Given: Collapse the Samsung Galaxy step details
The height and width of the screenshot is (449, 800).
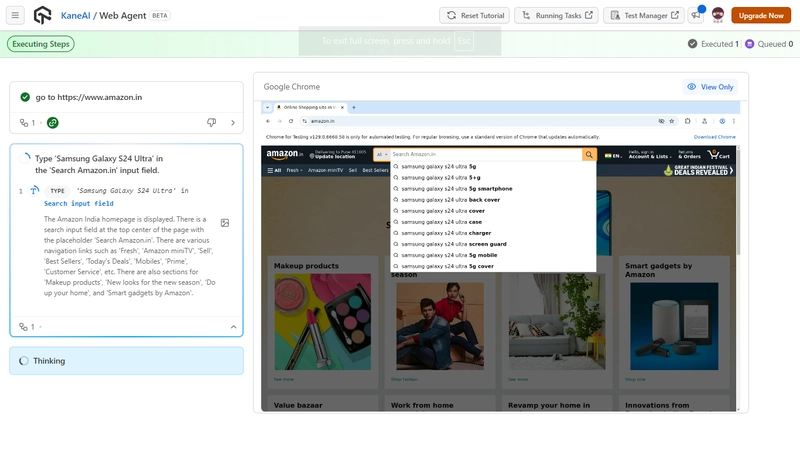Looking at the screenshot, I should click(x=233, y=327).
